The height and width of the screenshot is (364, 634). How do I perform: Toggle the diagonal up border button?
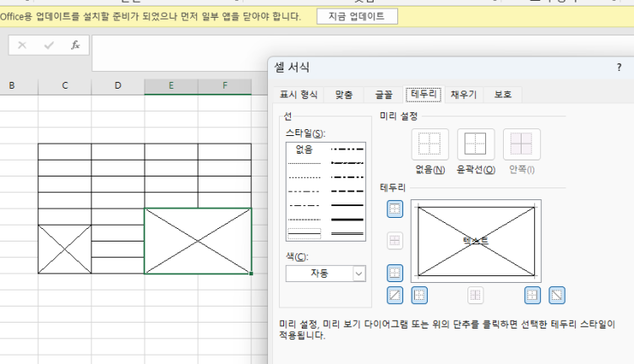pos(395,296)
